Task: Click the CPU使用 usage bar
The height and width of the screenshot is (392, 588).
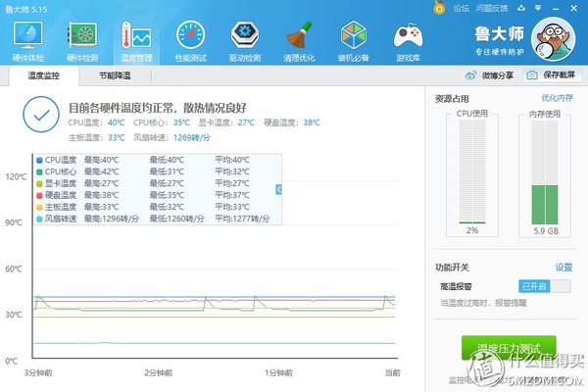Action: tap(472, 171)
